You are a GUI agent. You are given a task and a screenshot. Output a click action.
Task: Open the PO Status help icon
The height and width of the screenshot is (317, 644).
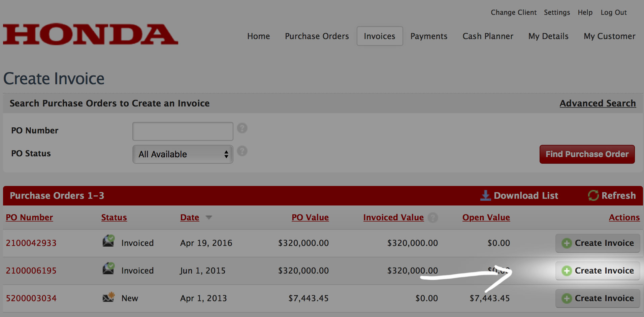pyautogui.click(x=242, y=151)
